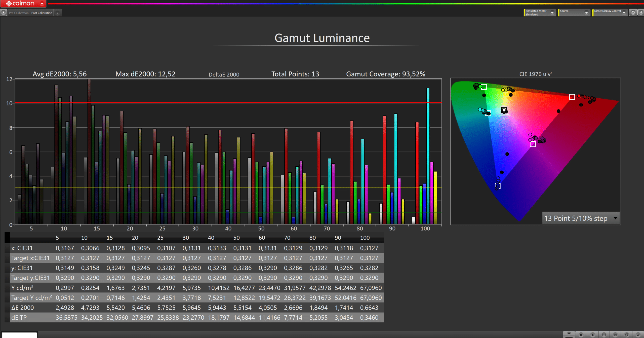The height and width of the screenshot is (338, 644).
Task: Select the Post Calibration tab
Action: [x=42, y=13]
